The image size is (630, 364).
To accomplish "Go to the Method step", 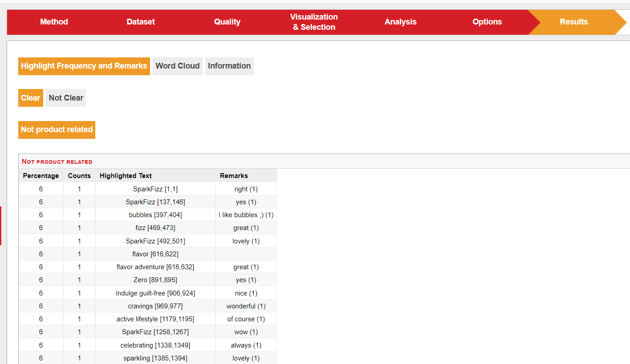I will click(x=54, y=22).
